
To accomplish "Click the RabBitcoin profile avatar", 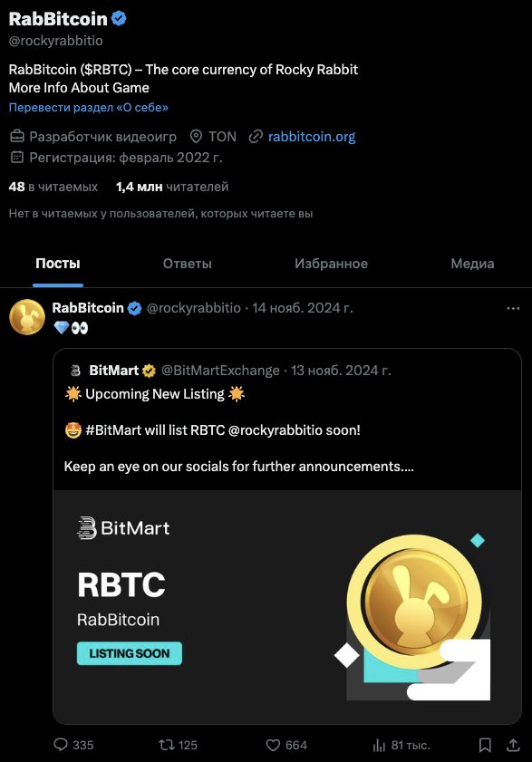I will [27, 317].
